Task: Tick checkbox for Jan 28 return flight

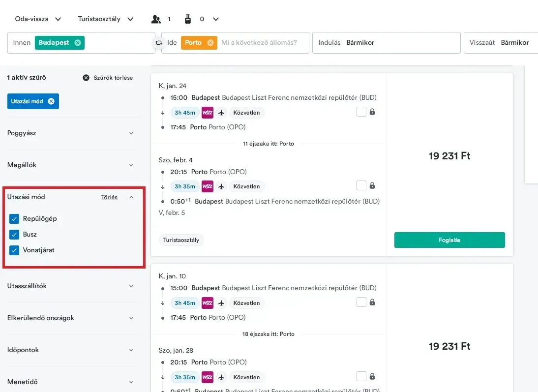Action: tap(361, 376)
